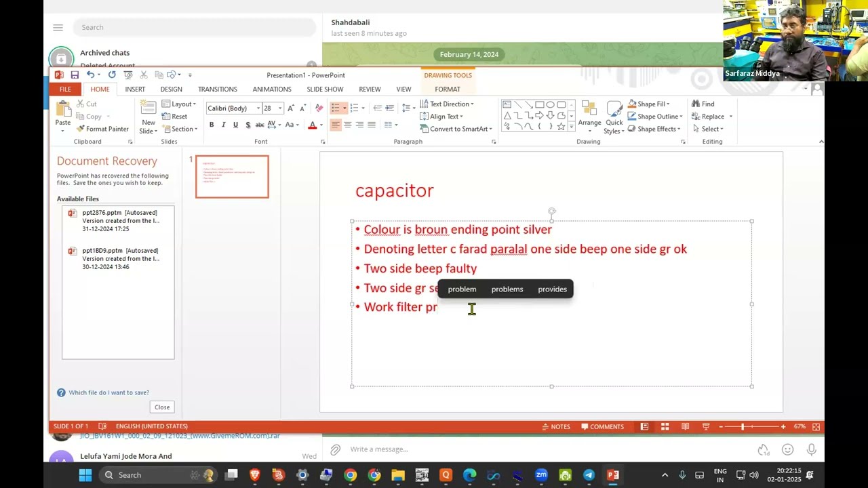Justify the paragraph text

coord(372,125)
